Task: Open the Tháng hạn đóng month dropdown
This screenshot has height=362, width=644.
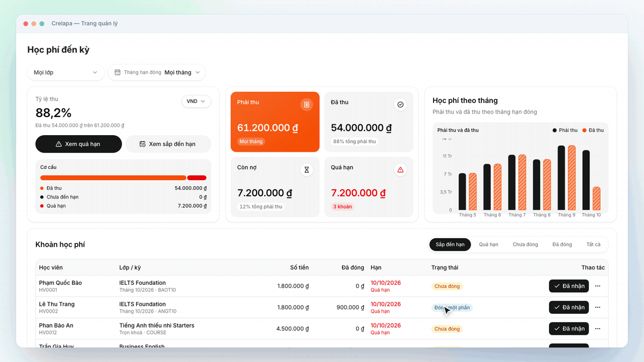Action: [x=157, y=72]
